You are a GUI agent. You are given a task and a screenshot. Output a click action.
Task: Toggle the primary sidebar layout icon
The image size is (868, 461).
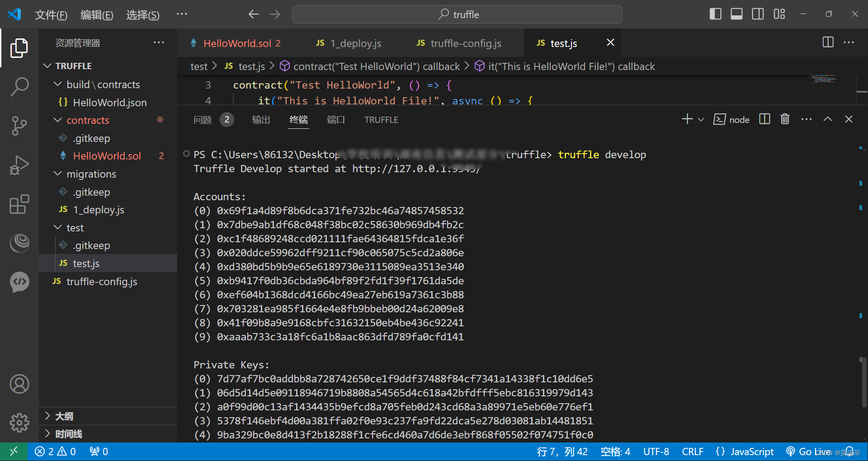click(715, 14)
